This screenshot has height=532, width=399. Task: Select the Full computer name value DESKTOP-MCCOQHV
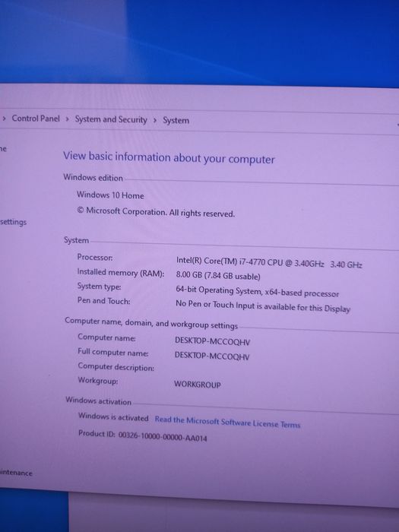pos(212,356)
